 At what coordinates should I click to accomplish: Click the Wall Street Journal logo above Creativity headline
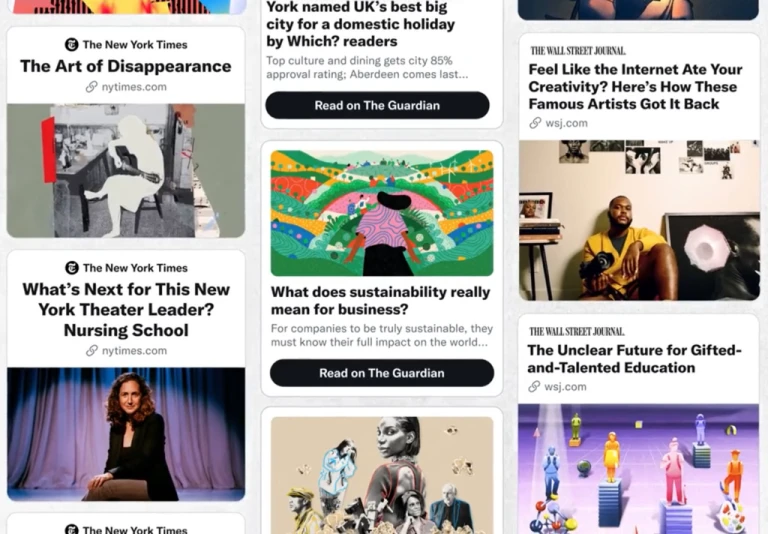578,51
